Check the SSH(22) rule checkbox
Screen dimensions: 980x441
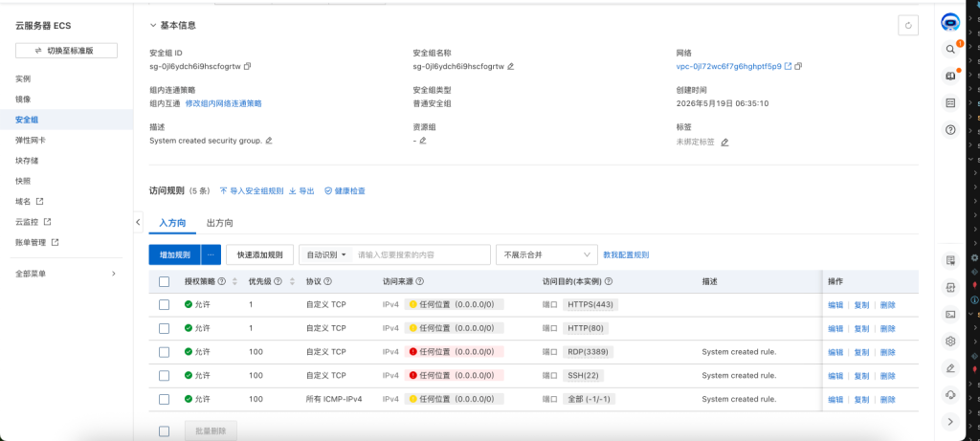pyautogui.click(x=164, y=375)
